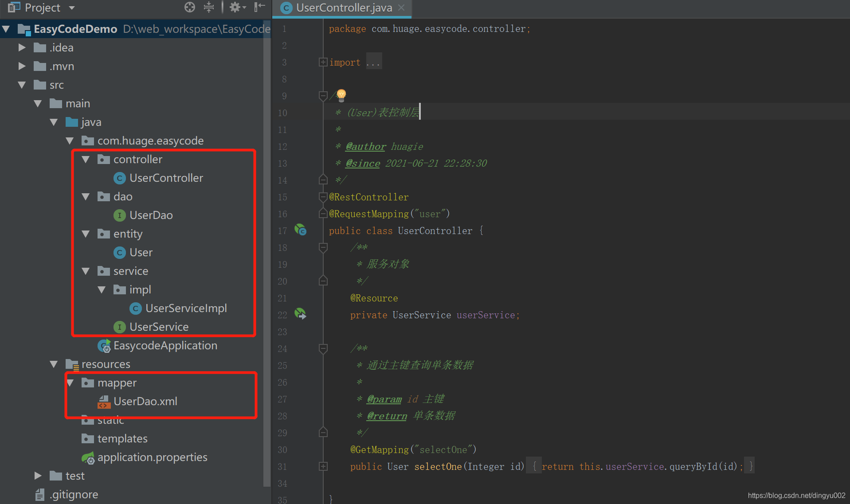Screen dimensions: 850x504
Task: Click the Spring bean gutter icon on line 17
Action: (301, 230)
